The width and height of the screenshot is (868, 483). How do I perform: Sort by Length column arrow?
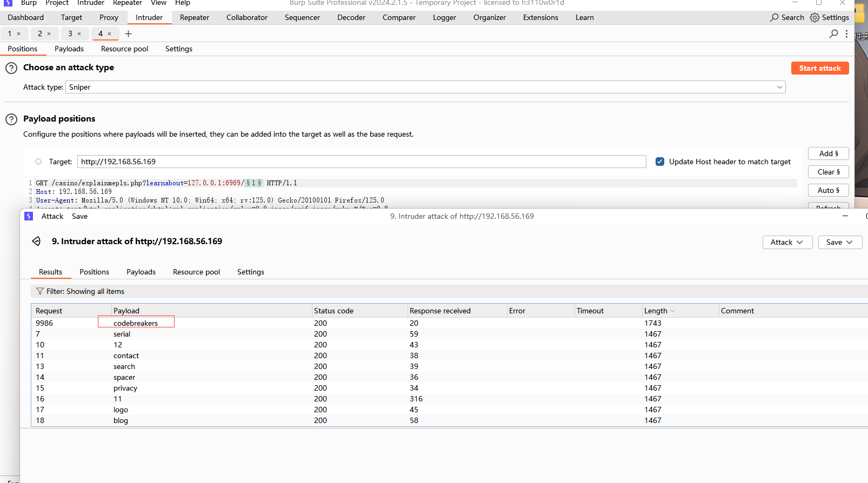coord(673,311)
